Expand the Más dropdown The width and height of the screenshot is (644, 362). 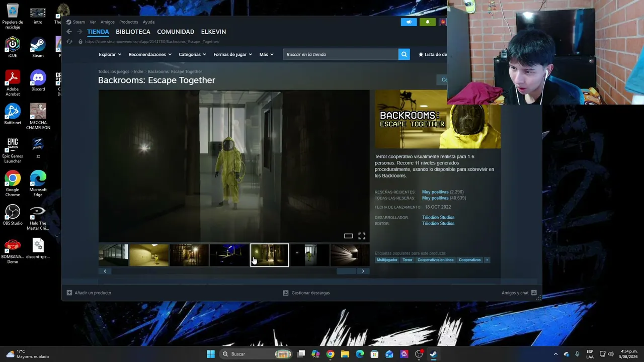pyautogui.click(x=267, y=54)
